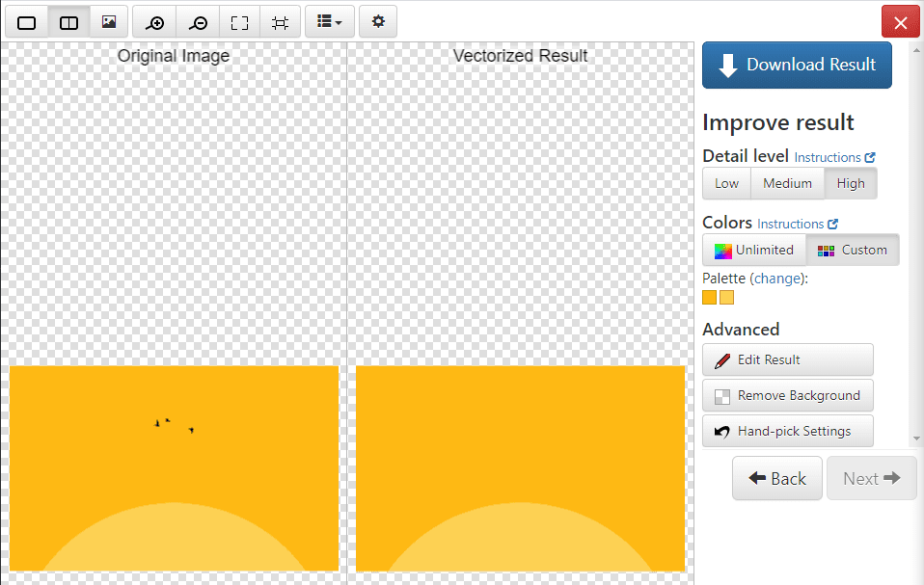924x585 pixels.
Task: Open the Detail level Instructions link
Action: (x=828, y=156)
